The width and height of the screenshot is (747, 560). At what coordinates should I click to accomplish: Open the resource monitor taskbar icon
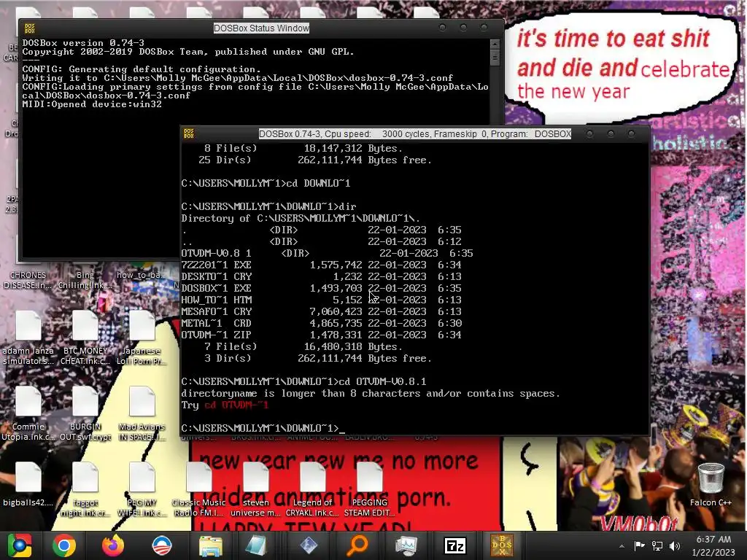click(x=406, y=545)
